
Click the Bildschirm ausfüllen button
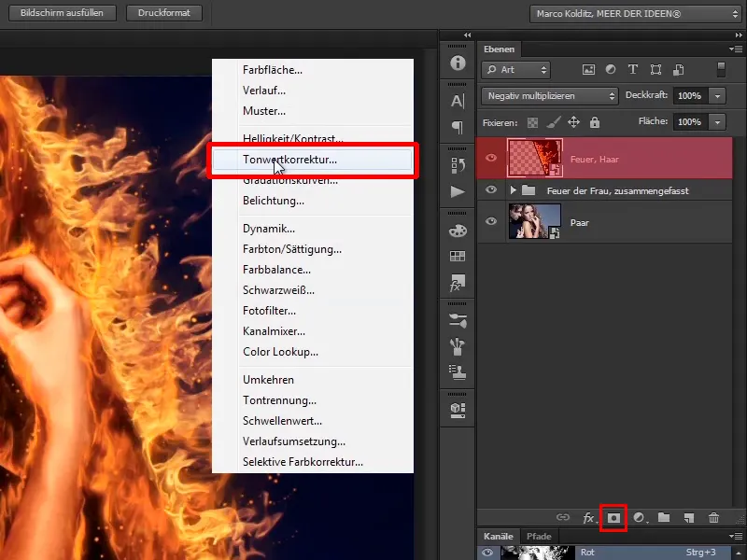pyautogui.click(x=62, y=13)
